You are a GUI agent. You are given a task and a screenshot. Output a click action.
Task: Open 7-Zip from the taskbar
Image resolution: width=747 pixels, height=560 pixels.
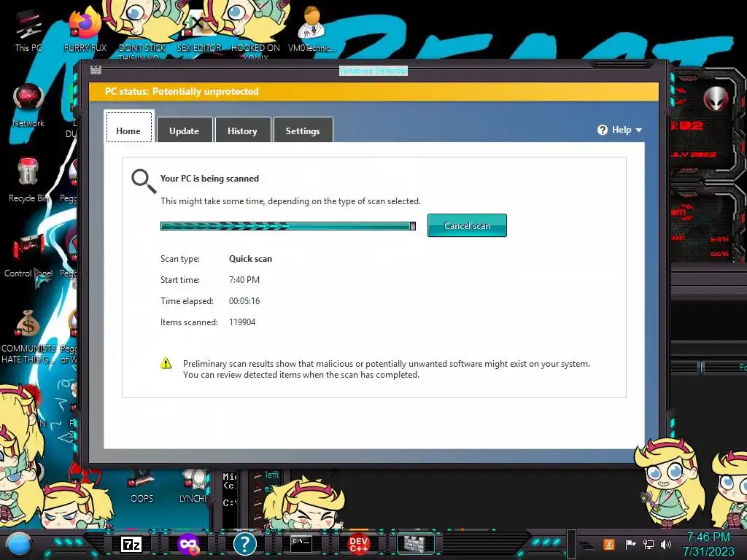131,544
